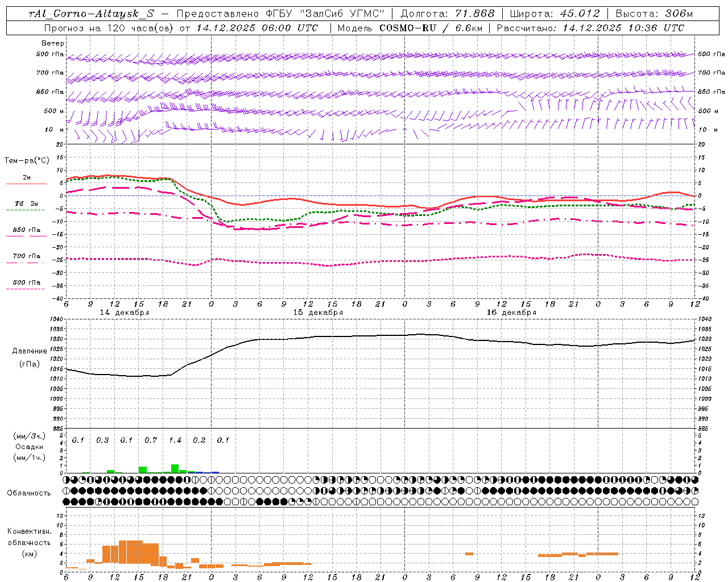Click the (мм/1ч.) precipitation unit label
Viewport: 728px width, 582px height.
point(30,458)
